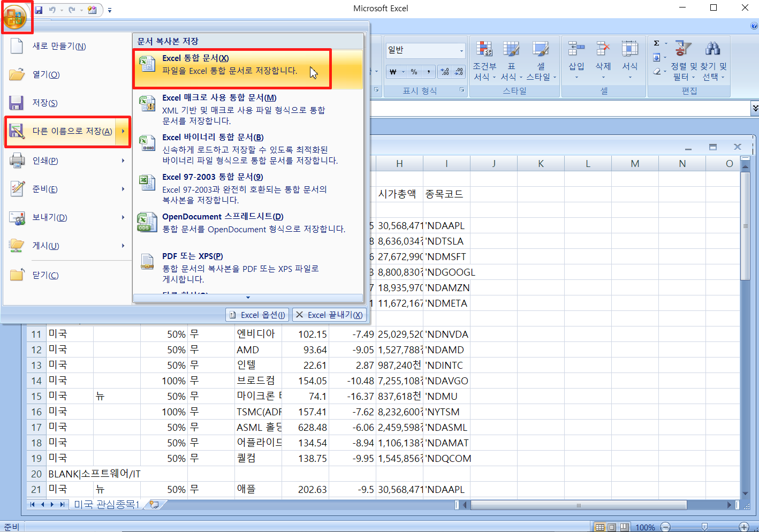Click cell containing 엔비디아
759x532 pixels.
[x=258, y=335]
